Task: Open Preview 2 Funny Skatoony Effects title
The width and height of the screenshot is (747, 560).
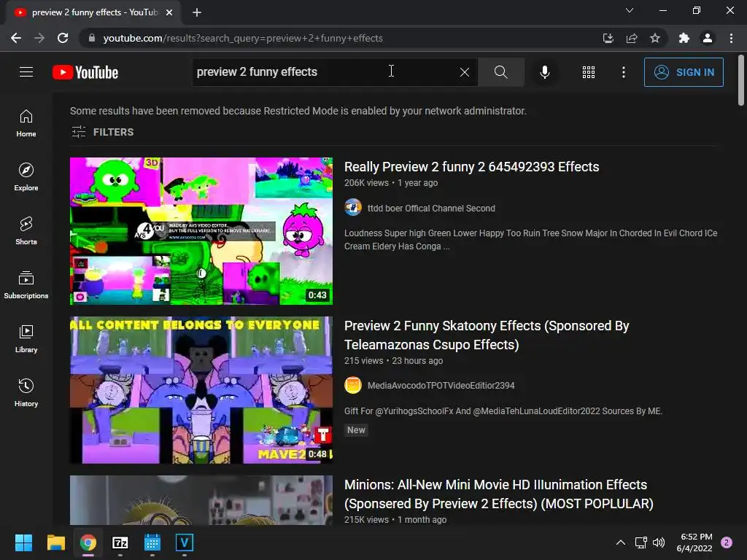Action: [487, 335]
